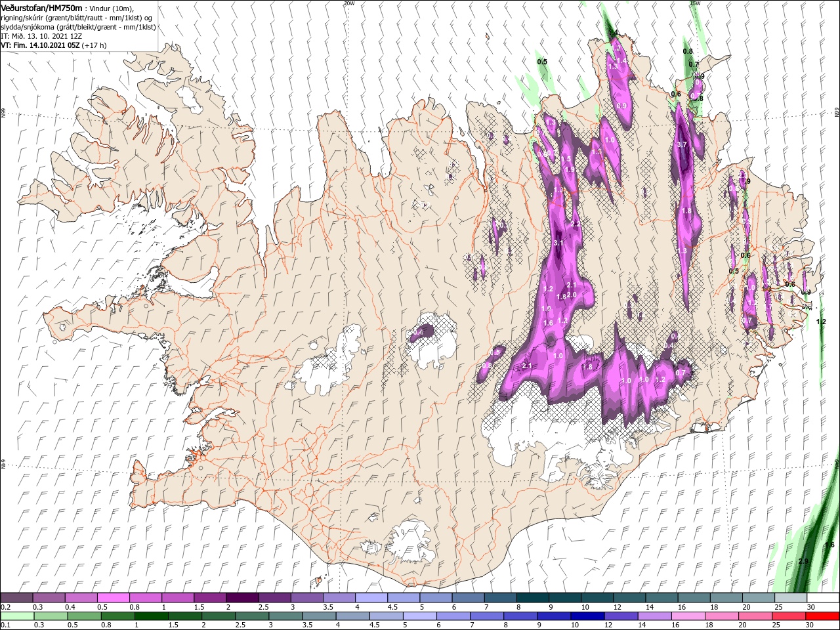Pick the pure red swatch ending the lower row
840x630 pixels.
point(822,616)
